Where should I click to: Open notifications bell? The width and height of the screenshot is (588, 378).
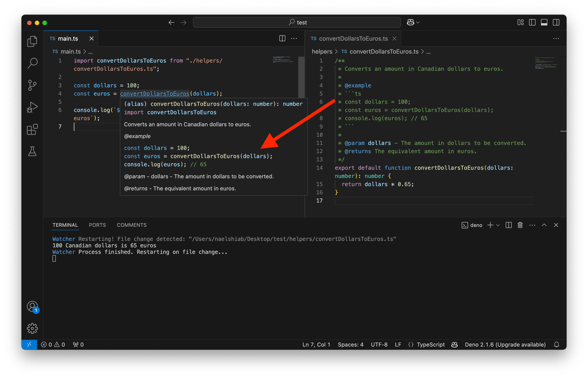coord(556,344)
